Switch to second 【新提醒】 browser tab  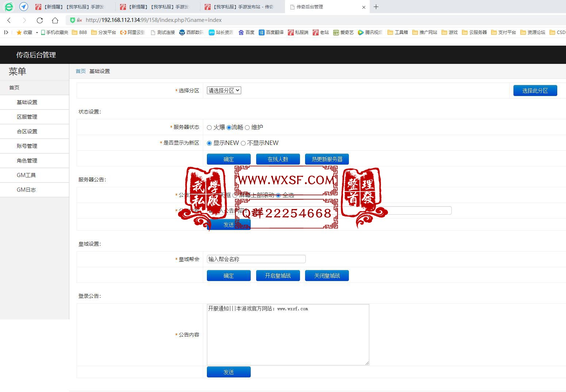pos(158,7)
